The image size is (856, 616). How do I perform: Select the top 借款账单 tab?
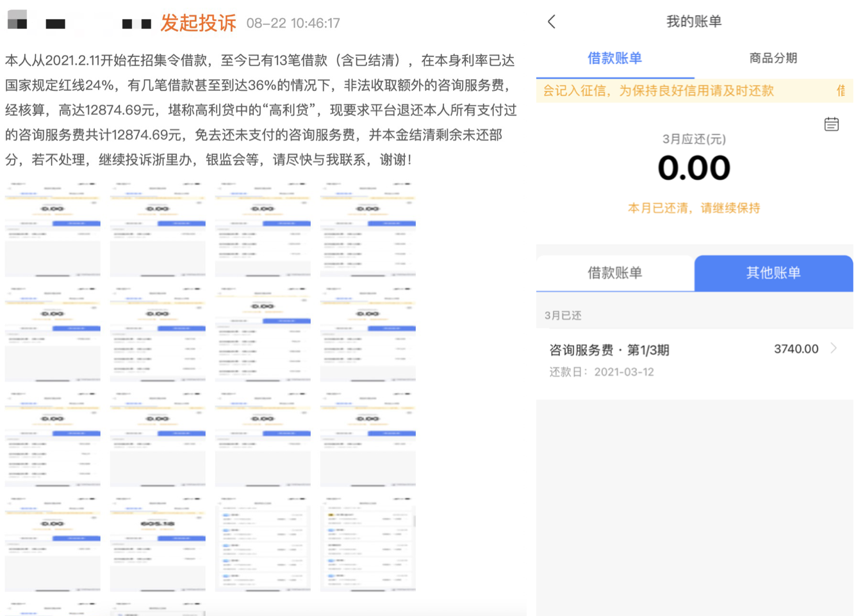click(x=614, y=58)
